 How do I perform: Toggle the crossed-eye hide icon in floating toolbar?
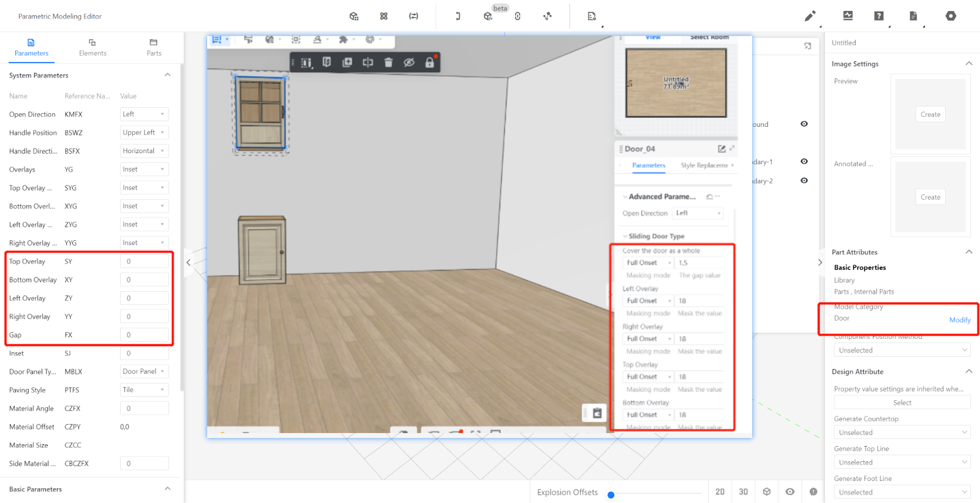[409, 62]
